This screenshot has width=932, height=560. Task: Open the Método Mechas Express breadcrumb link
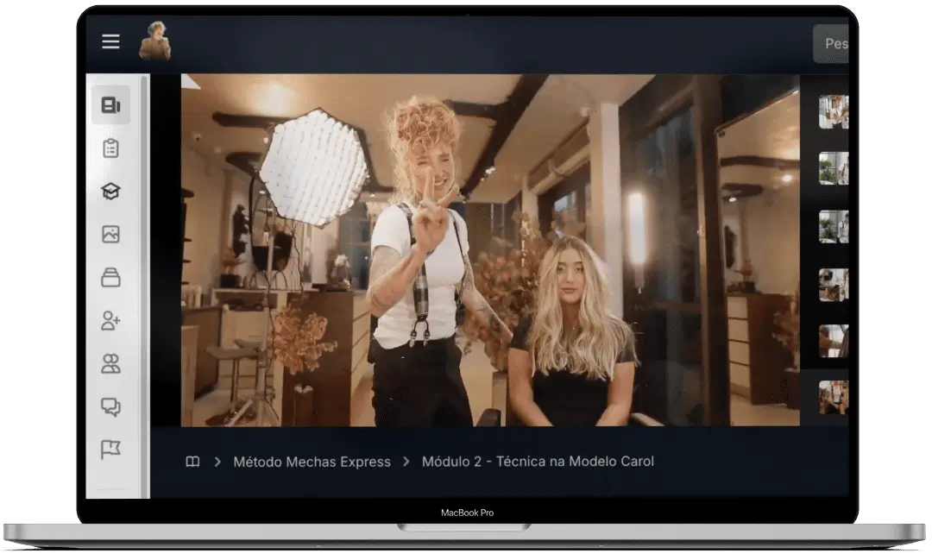312,462
